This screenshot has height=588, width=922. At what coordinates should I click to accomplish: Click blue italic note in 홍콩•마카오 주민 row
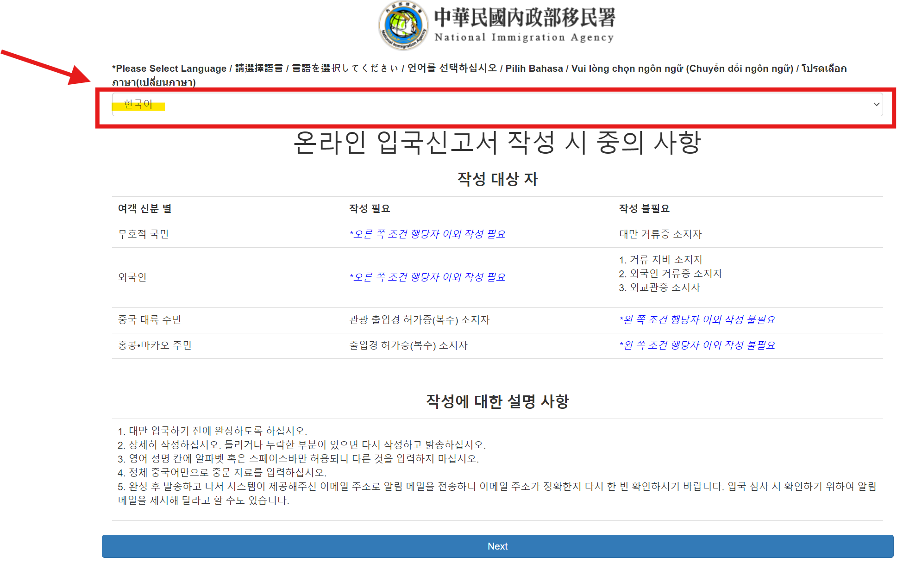tap(697, 345)
